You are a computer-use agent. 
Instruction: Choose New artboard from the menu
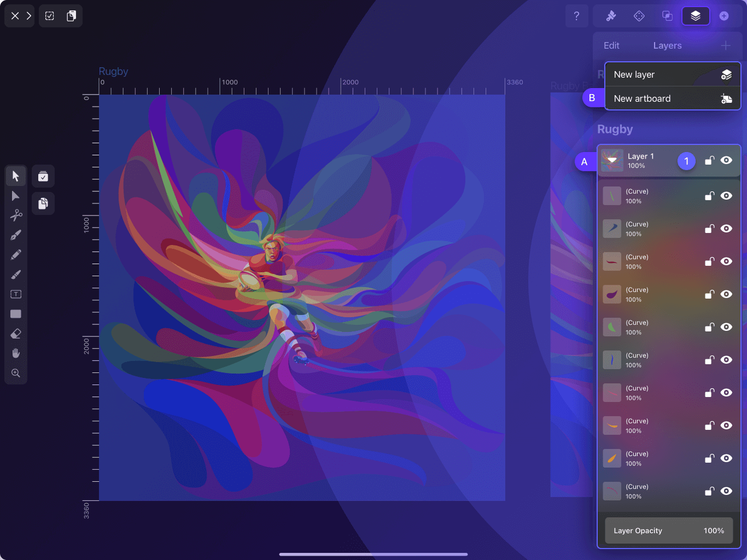(x=673, y=98)
